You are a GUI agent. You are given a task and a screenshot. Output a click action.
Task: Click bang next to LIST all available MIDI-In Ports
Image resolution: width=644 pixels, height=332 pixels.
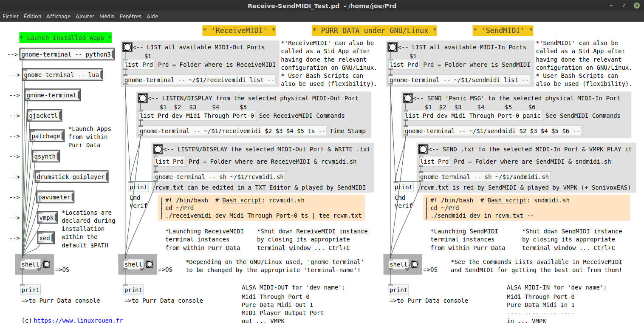coord(393,47)
